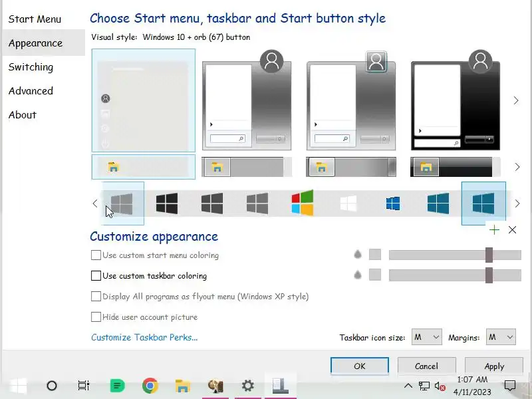Show more taskbar styles with right arrow
The width and height of the screenshot is (532, 399).
click(517, 167)
